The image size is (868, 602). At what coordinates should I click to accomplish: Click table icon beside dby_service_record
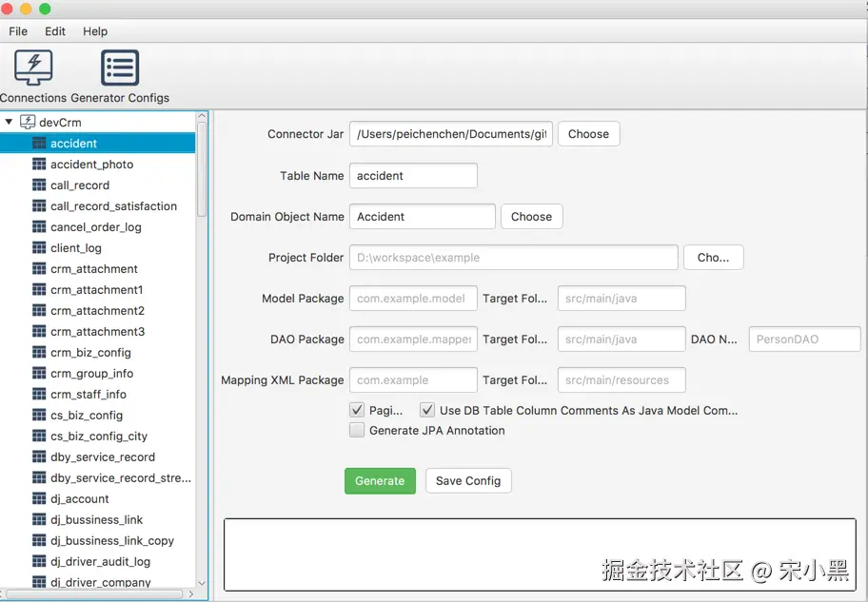39,457
